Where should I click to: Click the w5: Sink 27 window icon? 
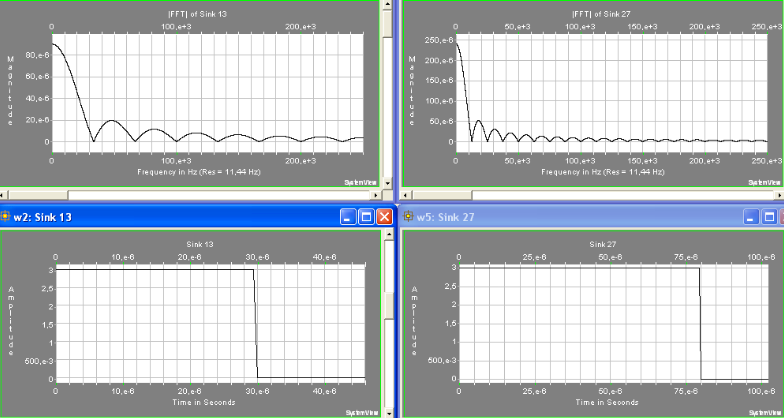(408, 216)
